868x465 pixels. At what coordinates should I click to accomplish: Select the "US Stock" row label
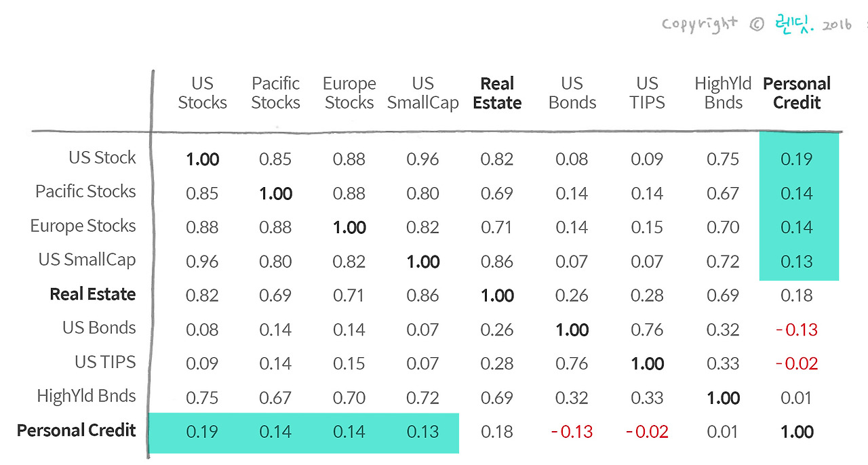pyautogui.click(x=102, y=158)
